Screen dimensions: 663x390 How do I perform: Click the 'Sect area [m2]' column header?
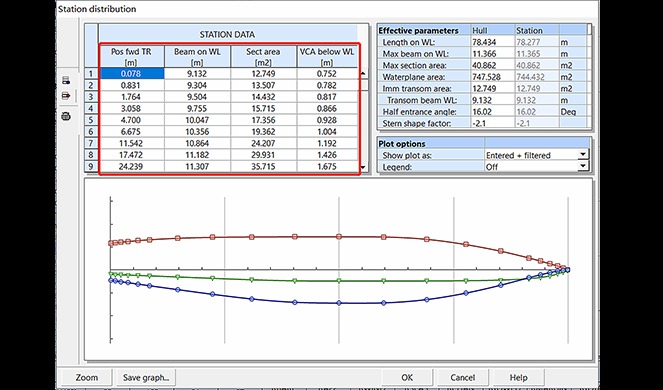tap(264, 56)
